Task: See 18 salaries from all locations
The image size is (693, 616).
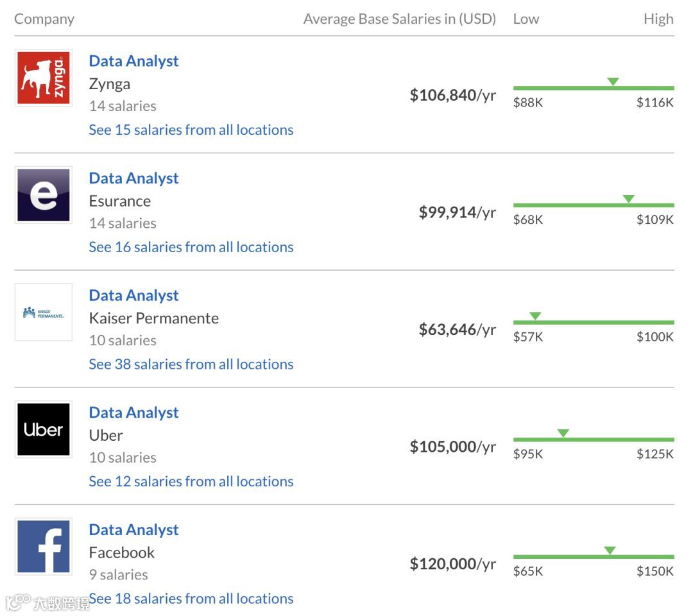Action: click(x=191, y=599)
